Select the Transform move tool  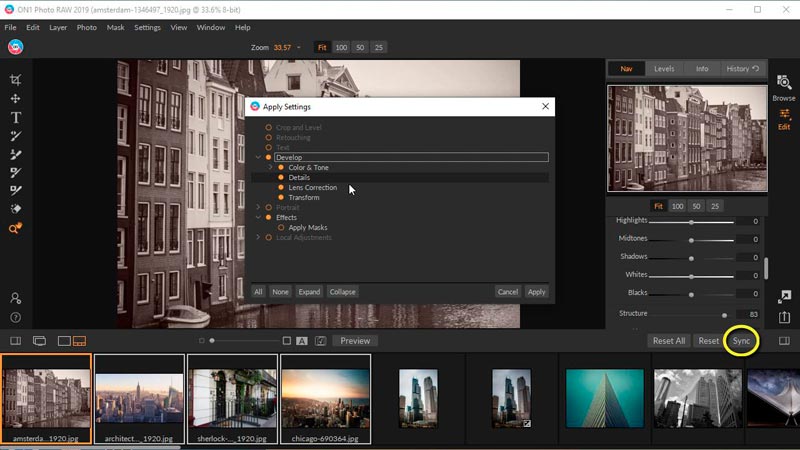(x=15, y=98)
